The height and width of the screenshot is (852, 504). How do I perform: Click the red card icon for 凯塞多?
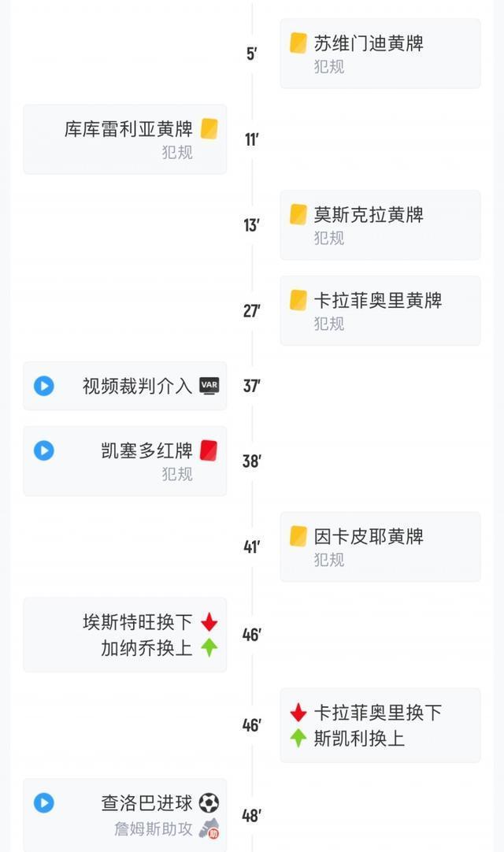209,450
